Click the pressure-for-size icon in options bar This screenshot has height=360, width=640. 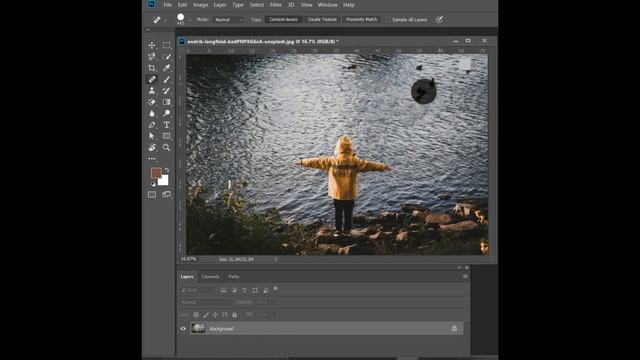click(439, 20)
